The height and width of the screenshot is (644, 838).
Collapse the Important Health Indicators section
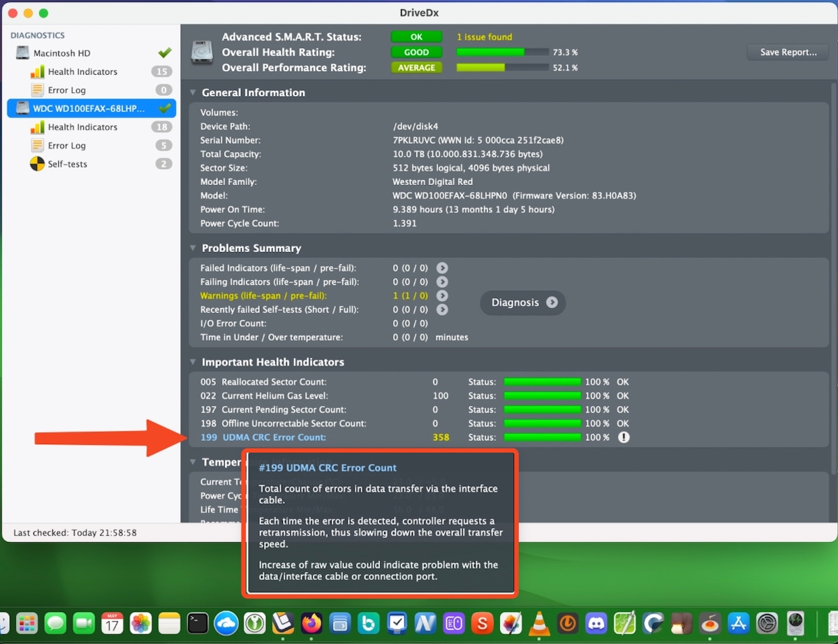pyautogui.click(x=193, y=362)
